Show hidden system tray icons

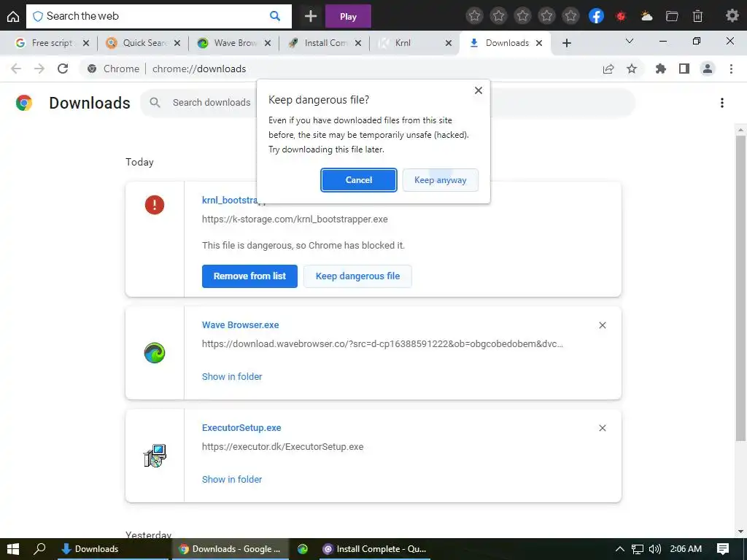tap(620, 549)
